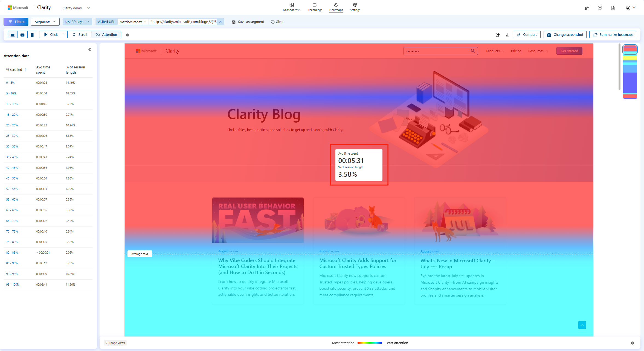Click the share/team members icon in header
The height and width of the screenshot is (351, 644).
click(x=587, y=8)
